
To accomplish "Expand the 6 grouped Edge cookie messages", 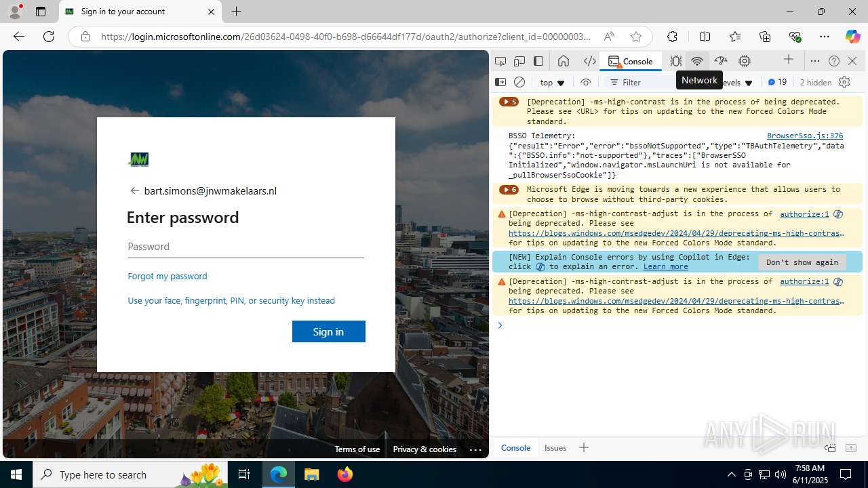I will (x=509, y=190).
